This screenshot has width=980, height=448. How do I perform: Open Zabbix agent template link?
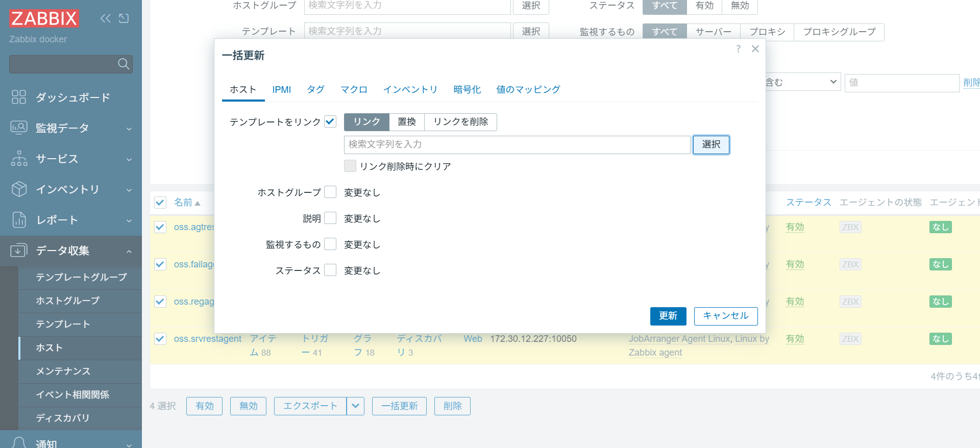[655, 353]
